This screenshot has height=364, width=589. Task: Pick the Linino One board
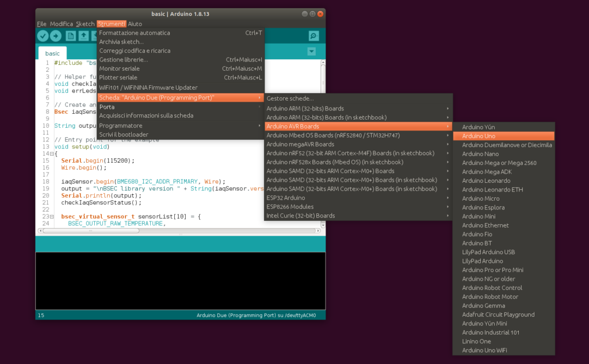(504, 342)
